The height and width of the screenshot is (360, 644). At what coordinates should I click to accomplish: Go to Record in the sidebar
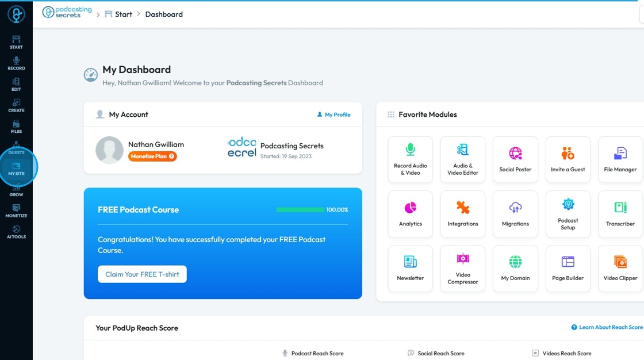[17, 63]
